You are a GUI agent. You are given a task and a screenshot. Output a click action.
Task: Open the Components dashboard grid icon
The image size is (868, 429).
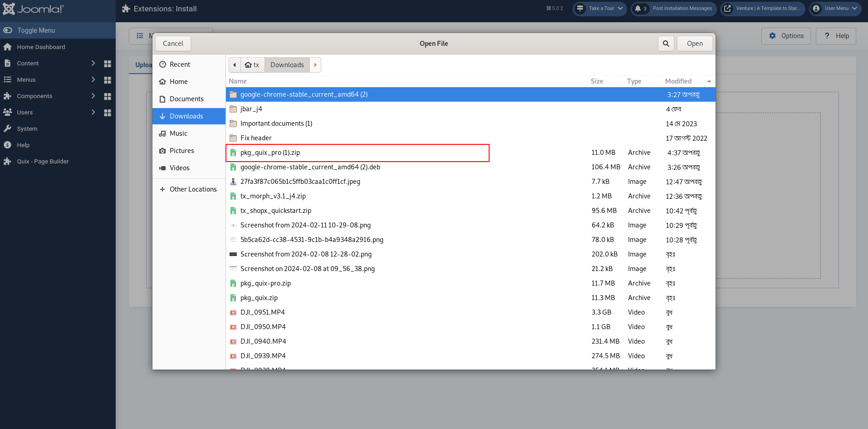click(108, 96)
